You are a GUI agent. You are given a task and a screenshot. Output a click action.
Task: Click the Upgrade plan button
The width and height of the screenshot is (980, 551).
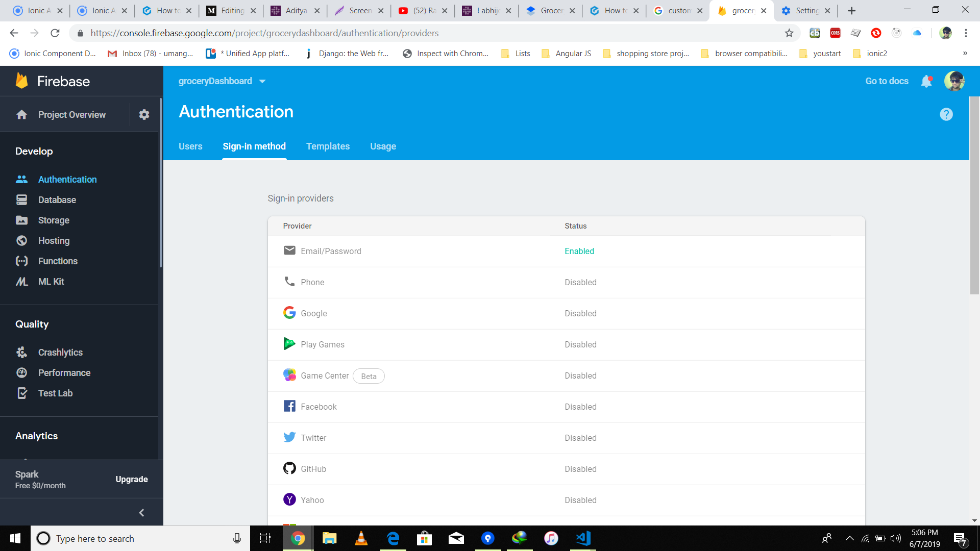click(131, 479)
